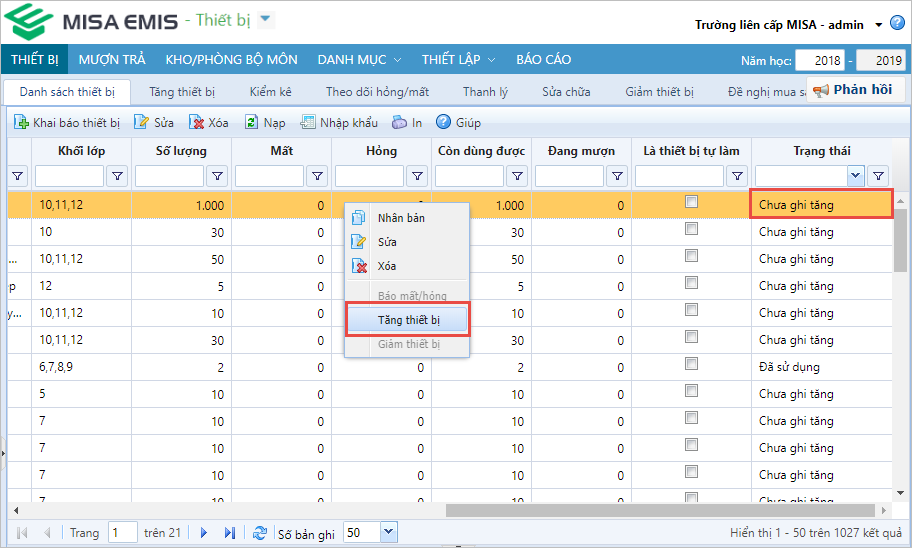This screenshot has width=912, height=548.
Task: Click the blue help icon beside admin
Action: tap(897, 24)
